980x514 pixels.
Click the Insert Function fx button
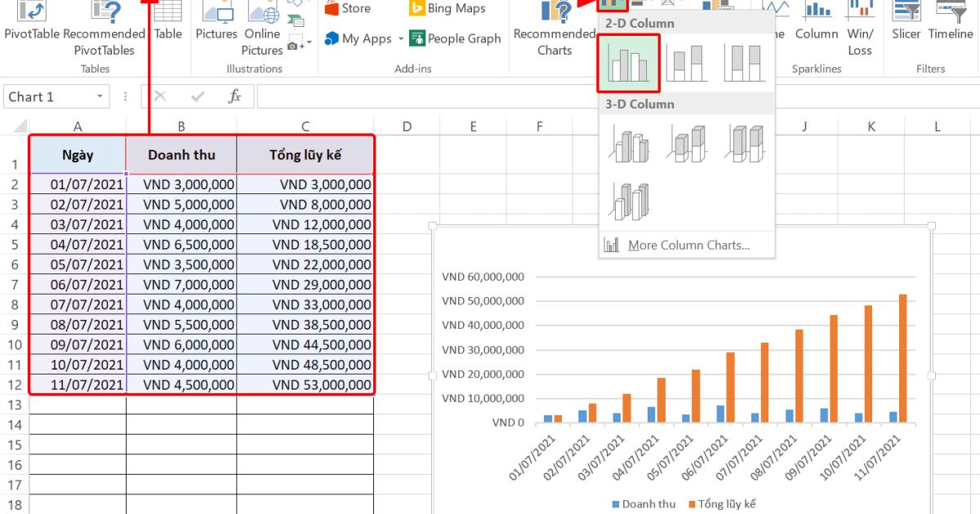[x=234, y=95]
